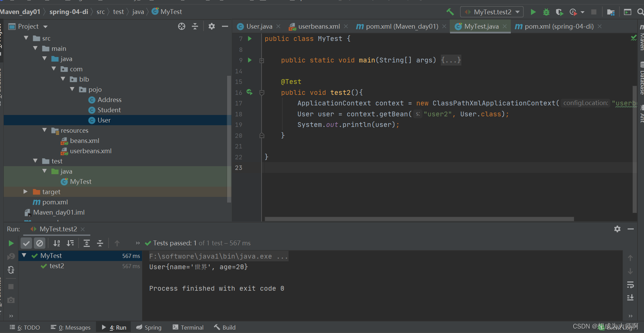Click the Locate current file crosshair icon

point(182,26)
